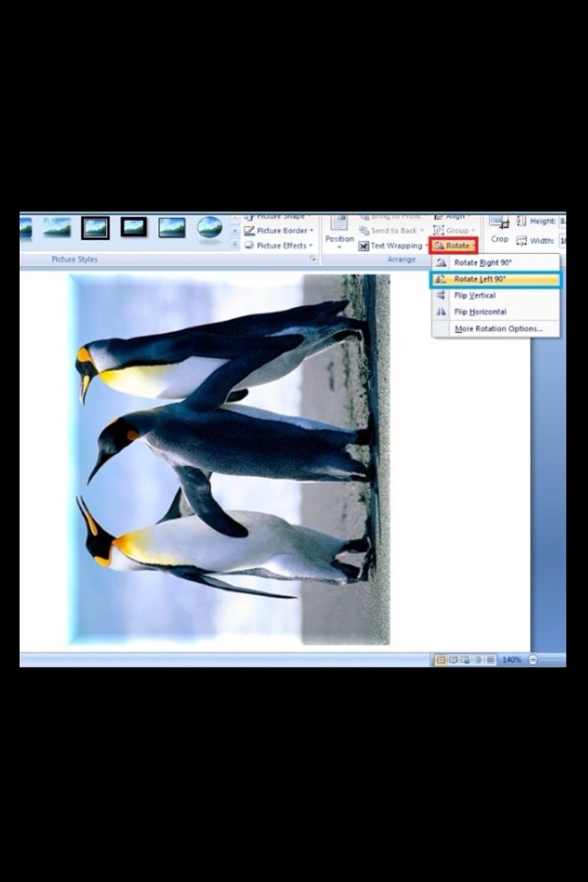Open the Rotate dropdown button

(x=454, y=246)
